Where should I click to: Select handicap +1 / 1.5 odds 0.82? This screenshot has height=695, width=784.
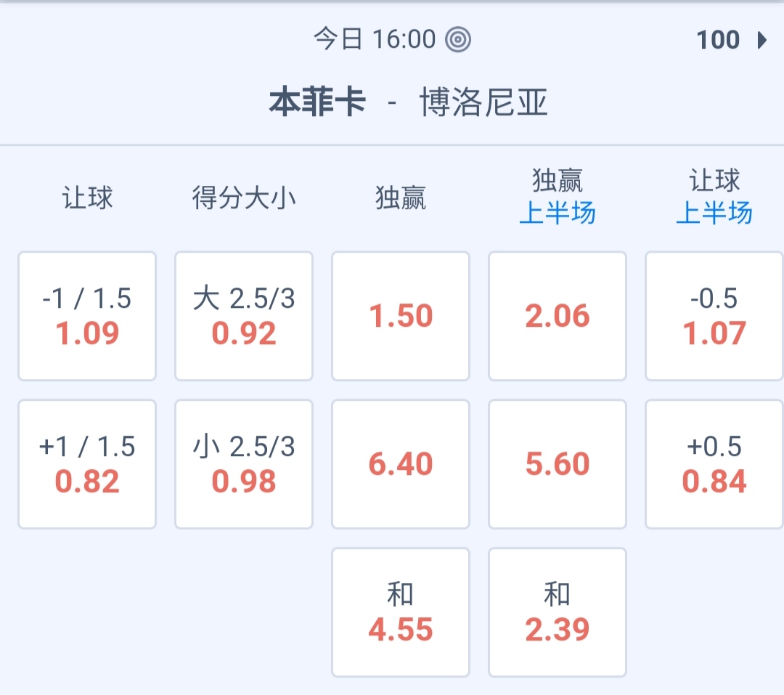[87, 464]
